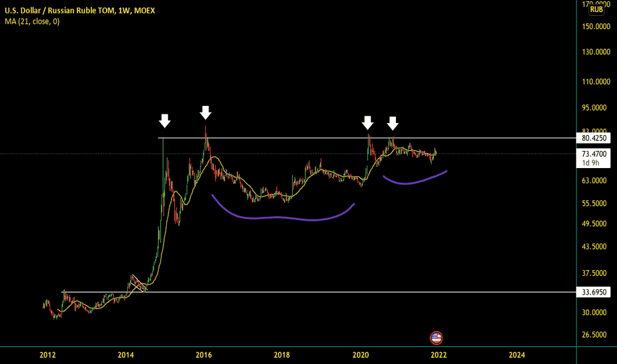Viewport: 617px width, 364px height.
Task: Click the 63.0000 price axis label
Action: click(594, 181)
